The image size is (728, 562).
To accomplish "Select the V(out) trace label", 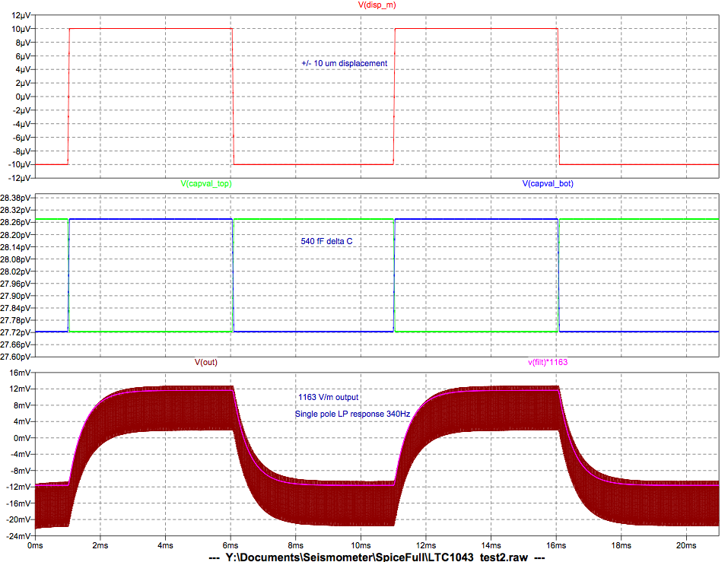I will click(205, 362).
